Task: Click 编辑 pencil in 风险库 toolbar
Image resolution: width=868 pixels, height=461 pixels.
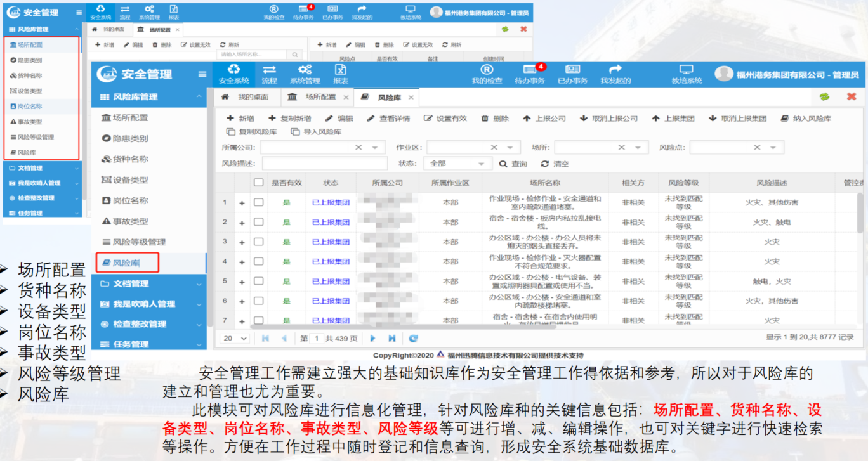Action: pos(339,119)
